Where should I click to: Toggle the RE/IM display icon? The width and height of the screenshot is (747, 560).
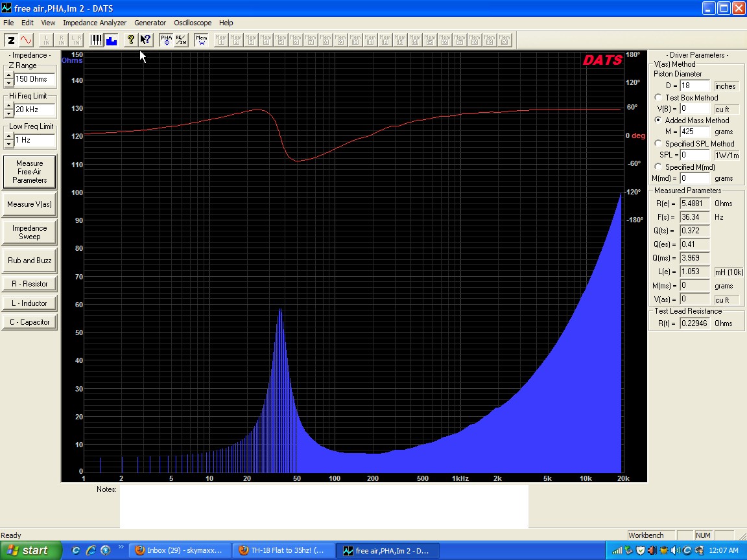tap(181, 40)
